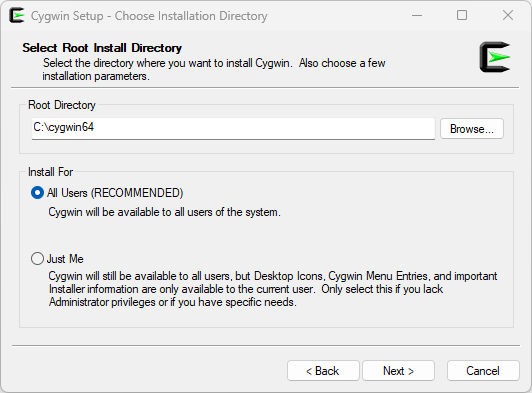Go back with the < Back button

tap(323, 371)
